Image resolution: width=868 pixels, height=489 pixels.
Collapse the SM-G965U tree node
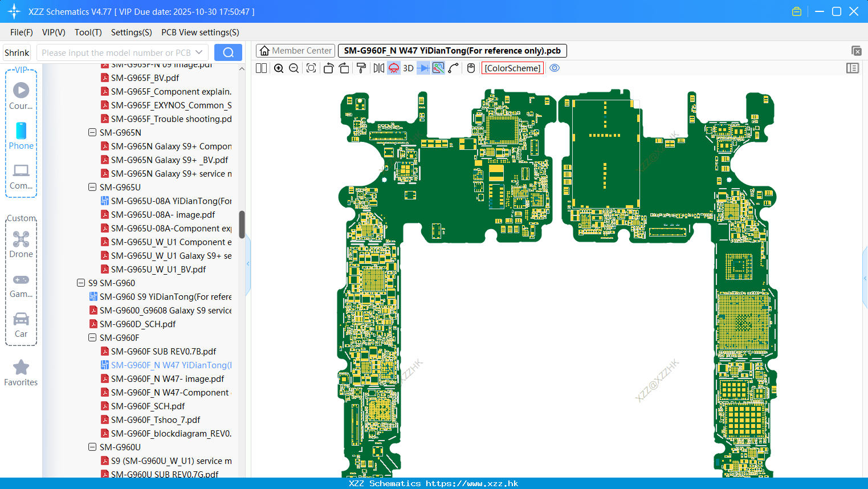coord(92,187)
